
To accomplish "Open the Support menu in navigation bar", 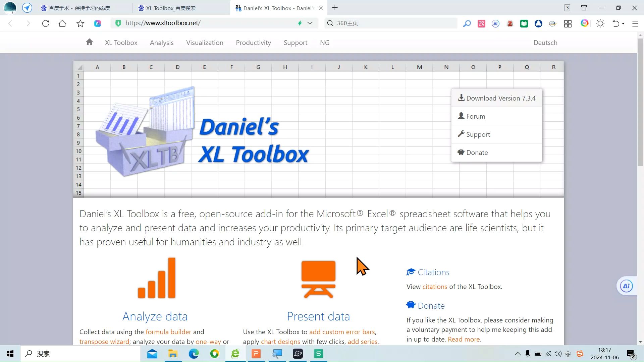I will (295, 43).
